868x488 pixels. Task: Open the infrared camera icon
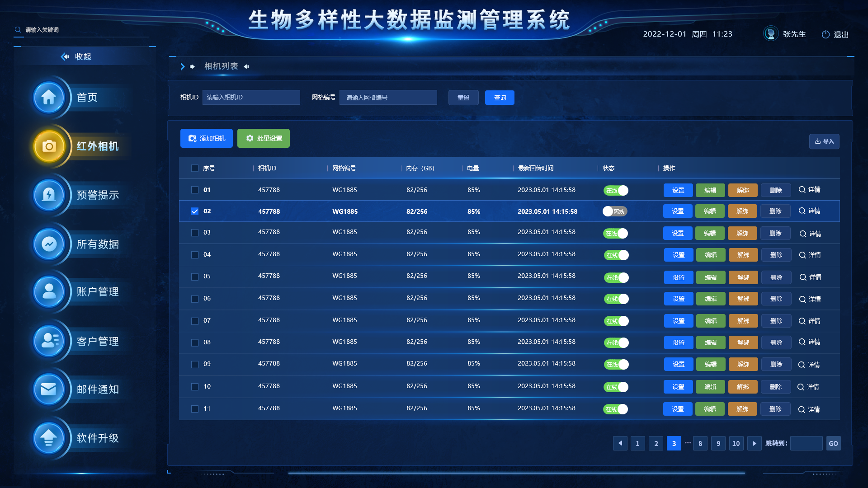point(49,146)
